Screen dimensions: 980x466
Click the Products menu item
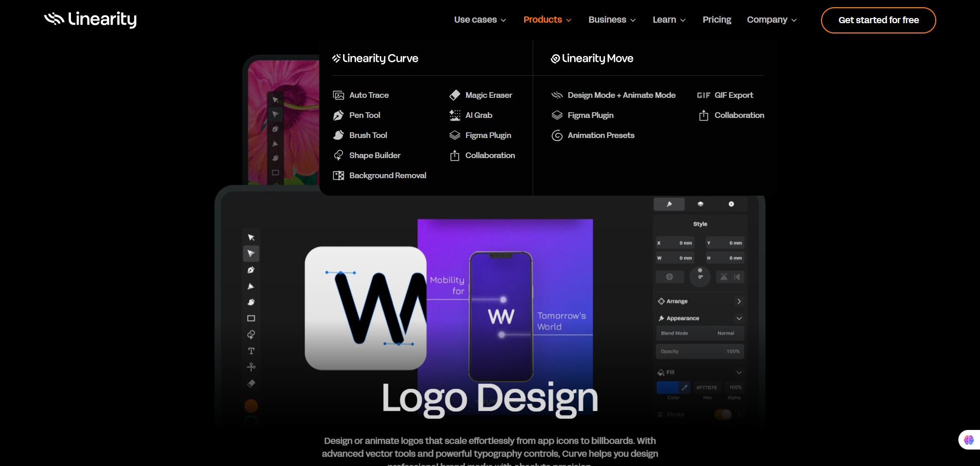[x=547, y=20]
